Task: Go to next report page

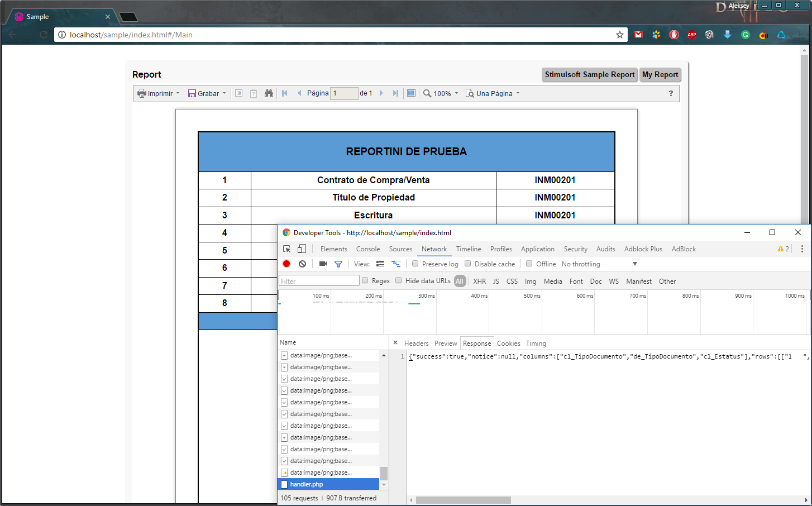Action: [381, 93]
